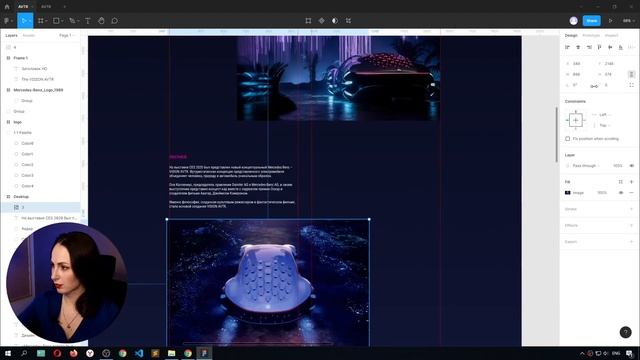Select the Frame tool
This screenshot has height=360, width=640.
(40, 20)
